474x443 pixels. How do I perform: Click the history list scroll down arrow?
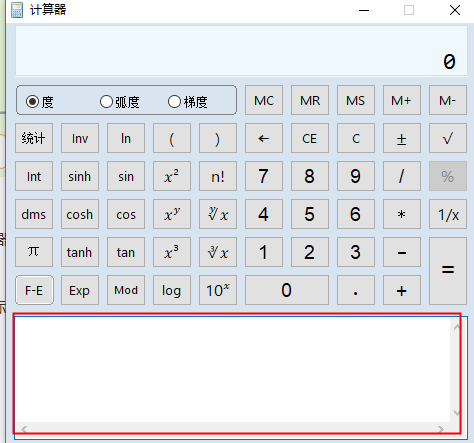point(456,413)
